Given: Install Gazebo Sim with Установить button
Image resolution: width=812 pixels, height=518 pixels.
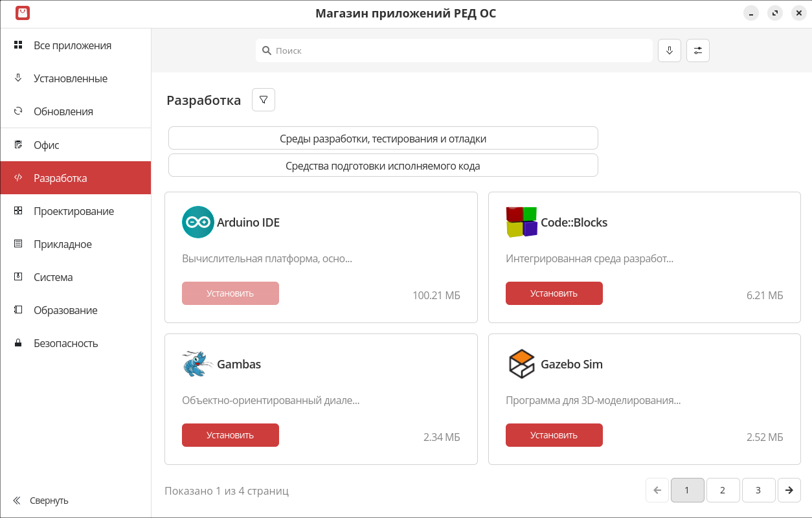Looking at the screenshot, I should 554,435.
